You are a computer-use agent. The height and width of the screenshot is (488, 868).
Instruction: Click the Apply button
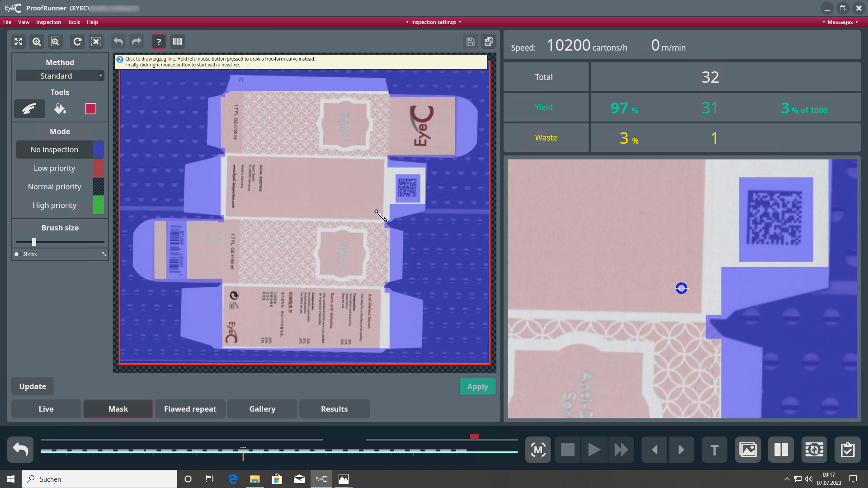(477, 386)
